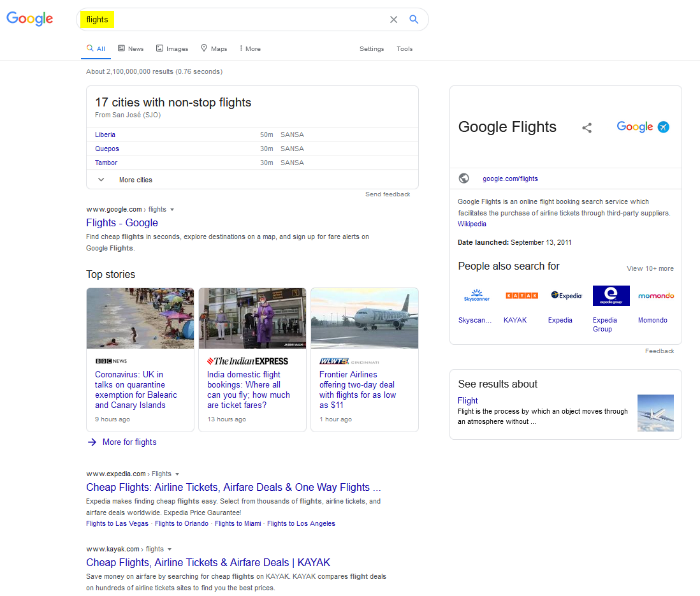Image resolution: width=700 pixels, height=596 pixels.
Task: Select the All results tab
Action: point(96,48)
